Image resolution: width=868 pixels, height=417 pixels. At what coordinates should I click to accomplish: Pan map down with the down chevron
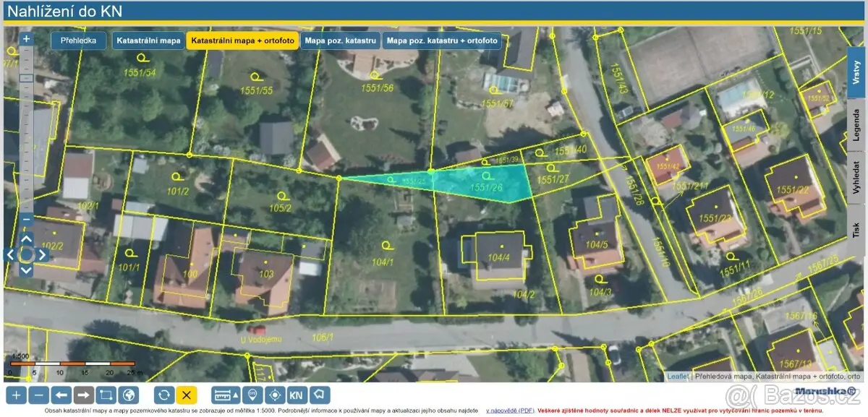click(x=26, y=270)
